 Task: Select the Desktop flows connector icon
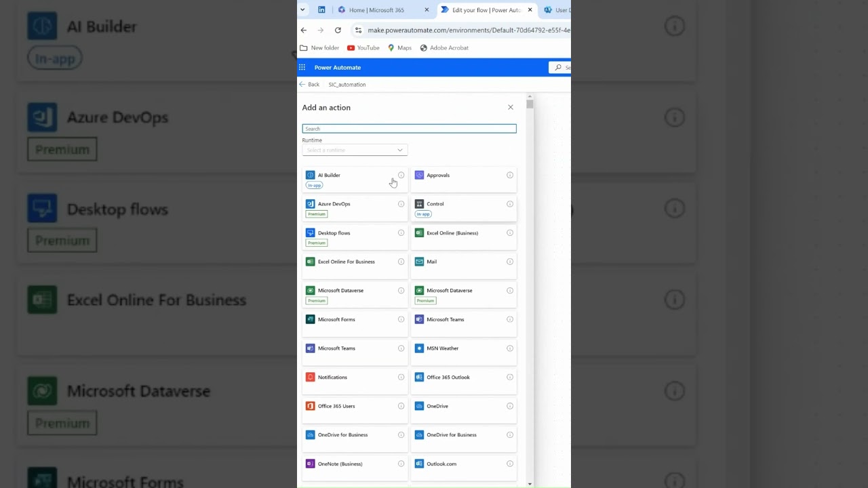coord(310,232)
